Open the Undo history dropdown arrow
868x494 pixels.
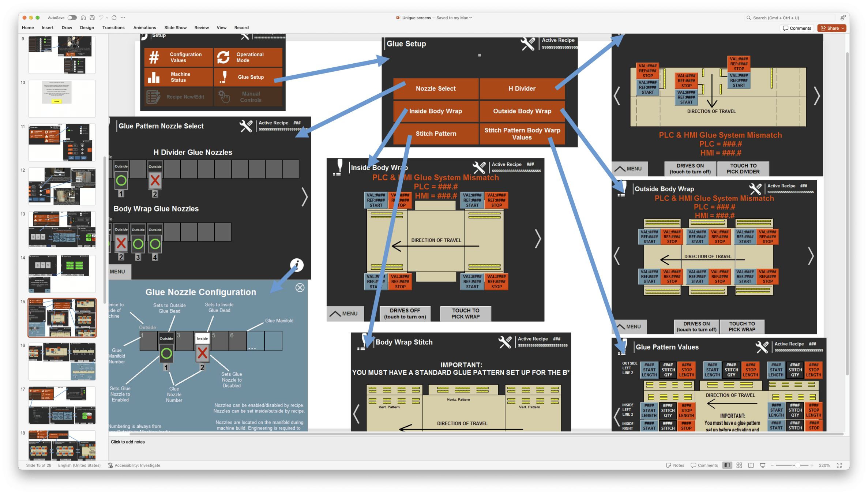pos(107,18)
